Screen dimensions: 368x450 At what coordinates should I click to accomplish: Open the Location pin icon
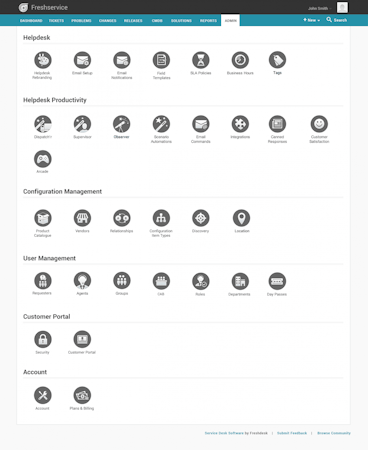point(242,218)
